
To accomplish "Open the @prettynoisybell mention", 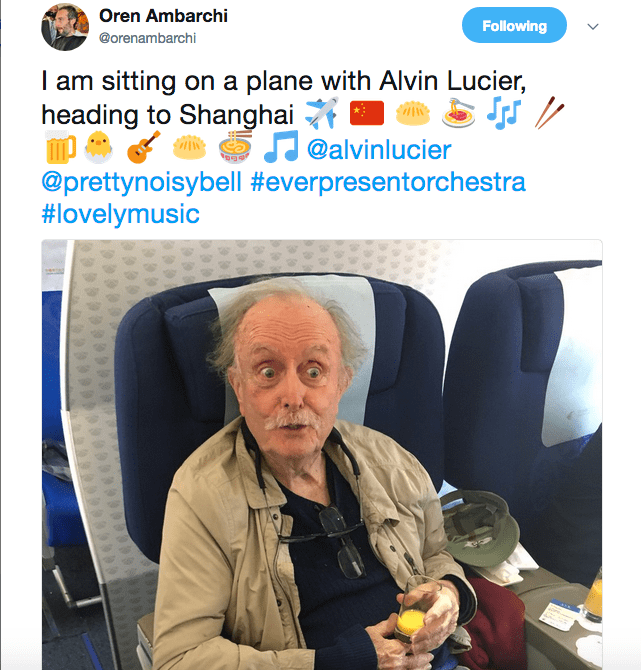I will (x=141, y=182).
